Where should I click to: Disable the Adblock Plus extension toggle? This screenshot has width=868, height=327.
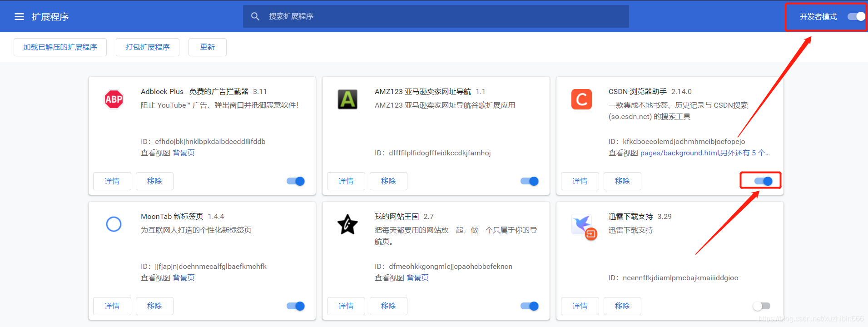tap(296, 181)
